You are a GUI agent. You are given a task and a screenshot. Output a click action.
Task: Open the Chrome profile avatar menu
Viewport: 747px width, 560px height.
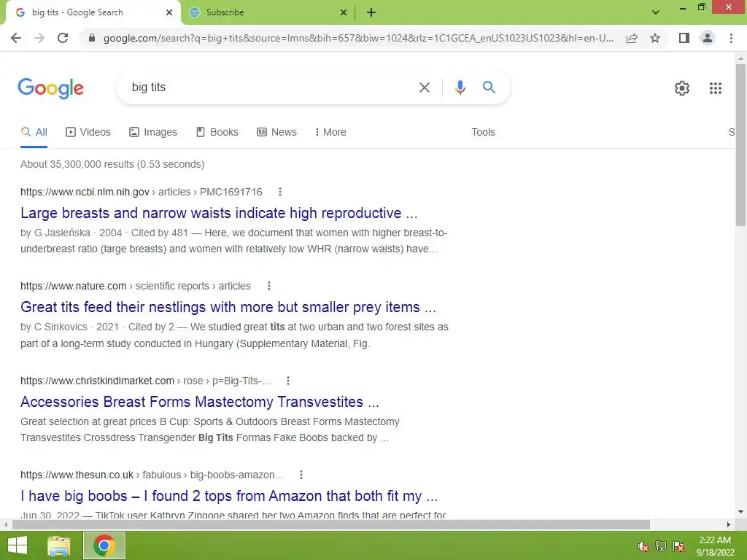708,38
